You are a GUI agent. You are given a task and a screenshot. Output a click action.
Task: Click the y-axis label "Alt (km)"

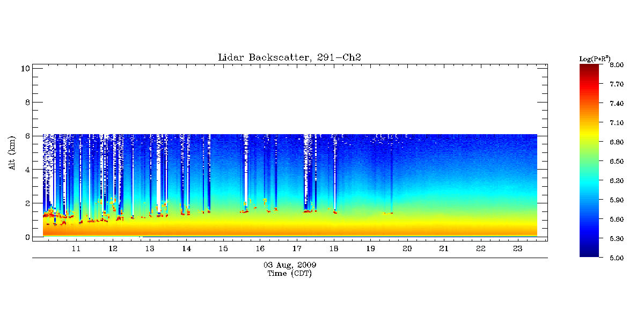point(11,152)
